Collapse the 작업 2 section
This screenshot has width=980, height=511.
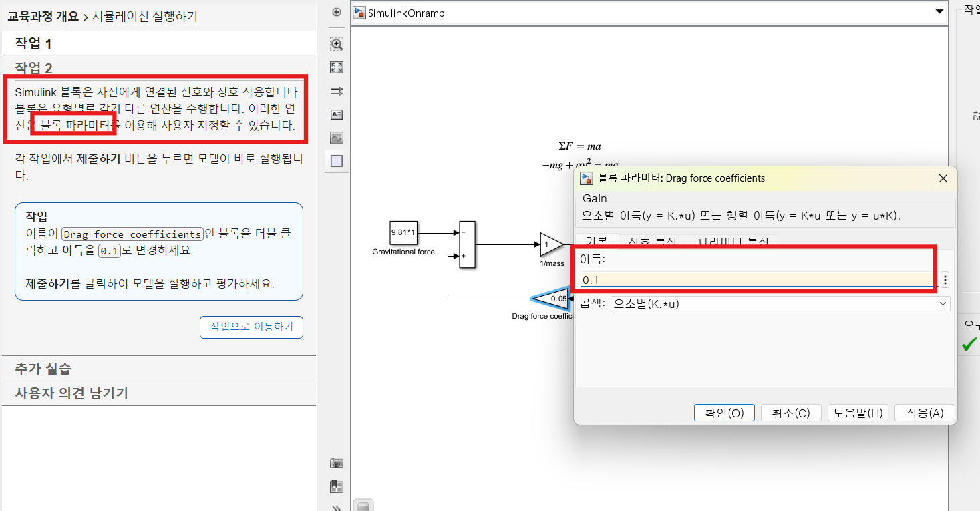point(159,67)
